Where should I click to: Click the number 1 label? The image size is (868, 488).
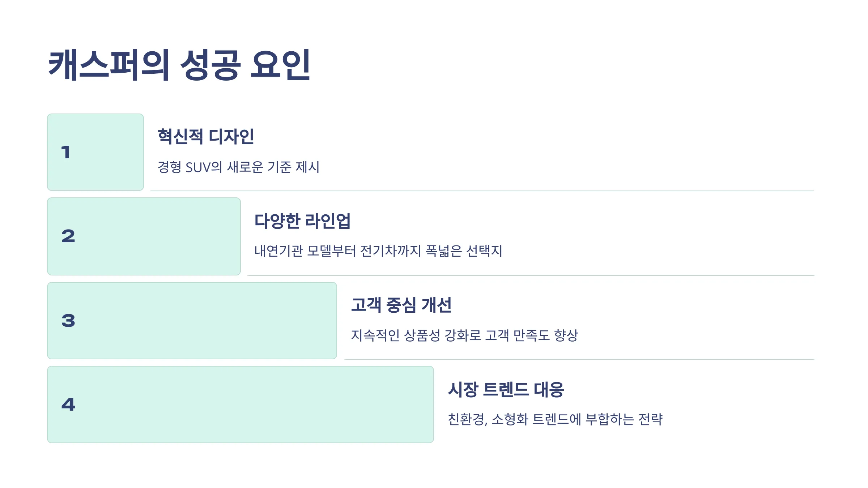pos(65,152)
